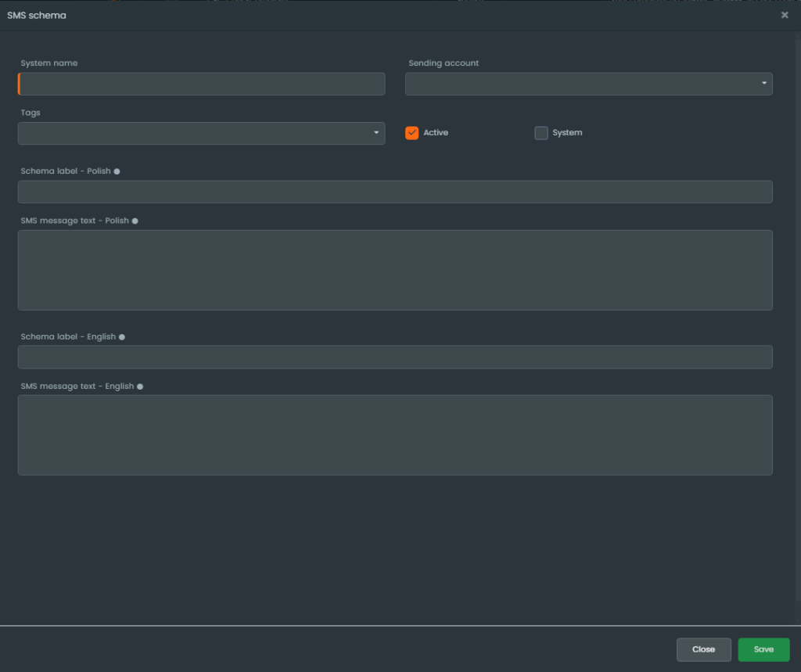Uncheck the Active checkbox
The width and height of the screenshot is (801, 672).
[x=411, y=133]
